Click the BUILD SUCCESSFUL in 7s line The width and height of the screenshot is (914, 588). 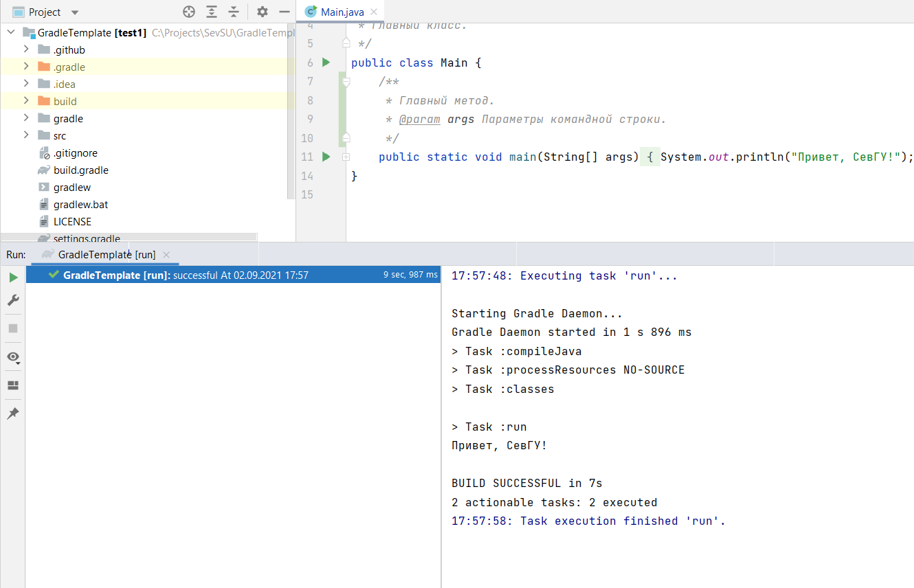click(x=527, y=483)
